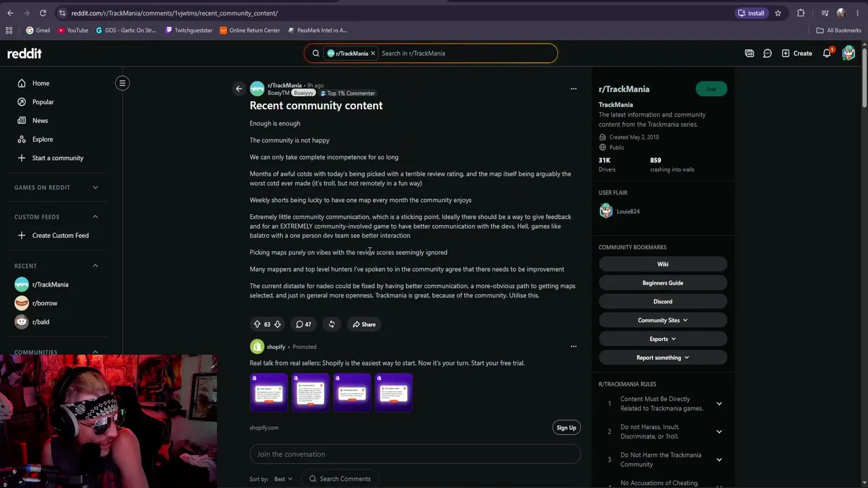Click the Reddit advertise icon beside chat
Screen dimensions: 868x488
pos(749,54)
